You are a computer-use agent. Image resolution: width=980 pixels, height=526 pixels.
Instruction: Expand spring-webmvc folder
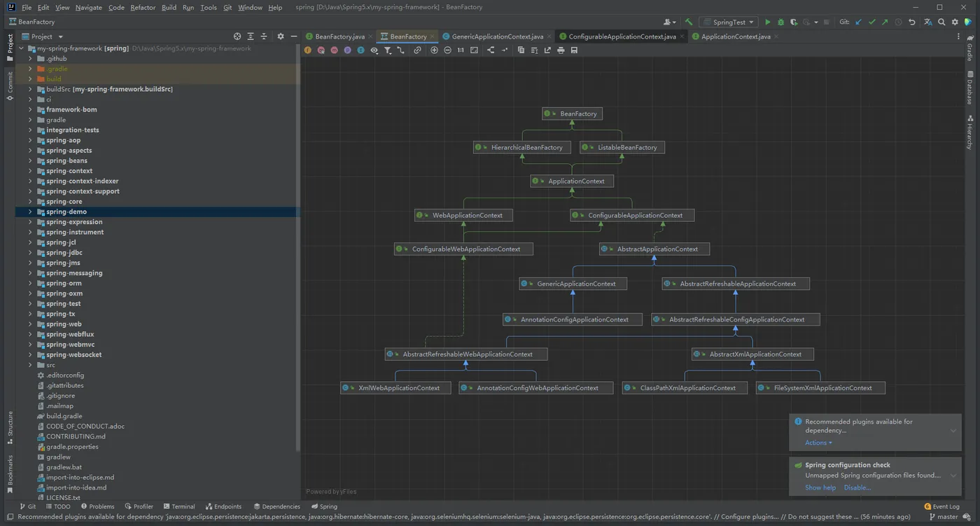pos(30,345)
